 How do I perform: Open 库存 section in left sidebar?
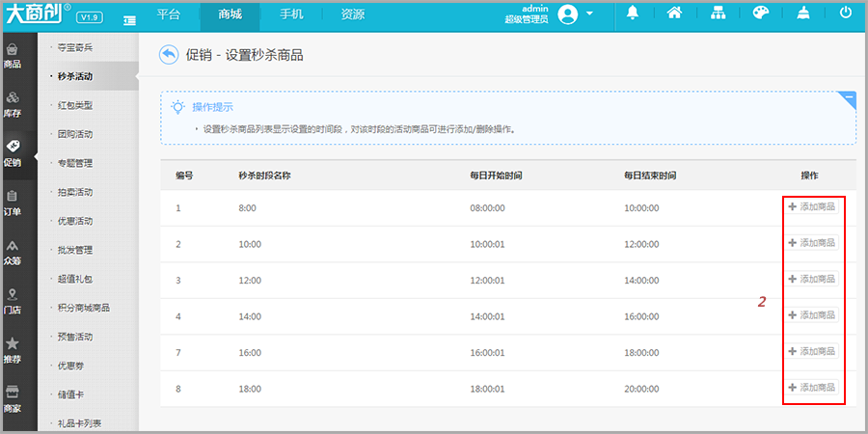point(13,105)
